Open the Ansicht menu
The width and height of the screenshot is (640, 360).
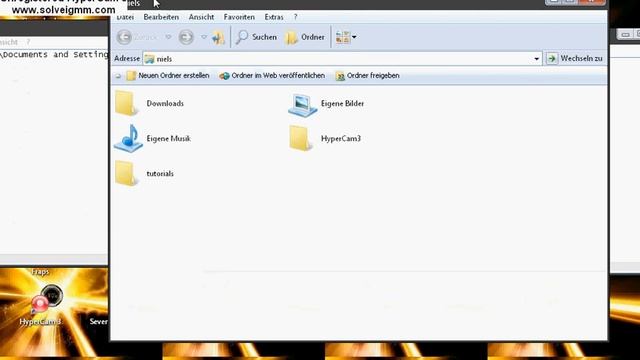pos(201,17)
